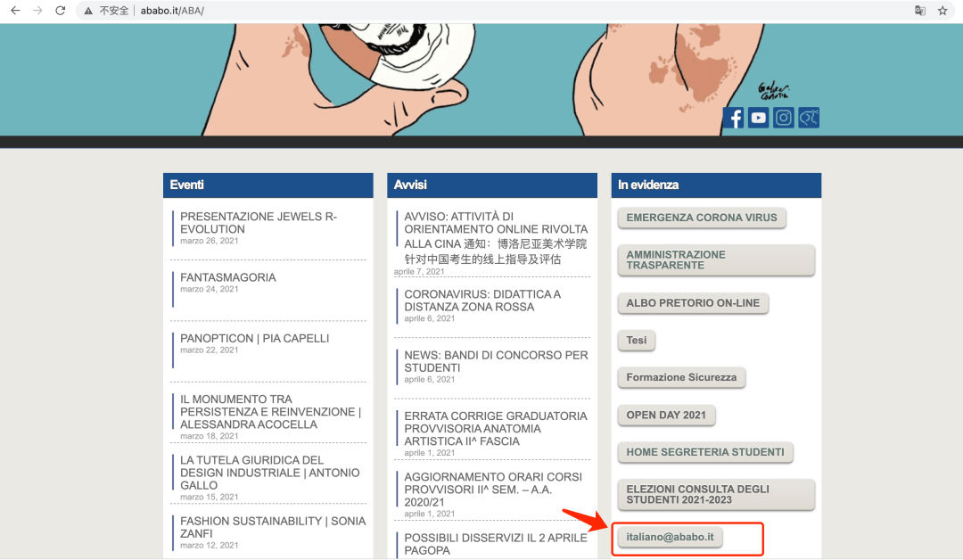Open AMMINISTRAZIONE TRASPARENTE button

(716, 260)
